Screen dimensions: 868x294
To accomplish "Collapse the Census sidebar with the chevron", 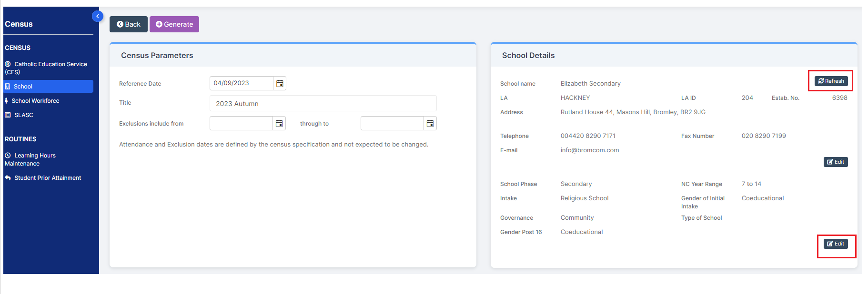I will coord(97,16).
